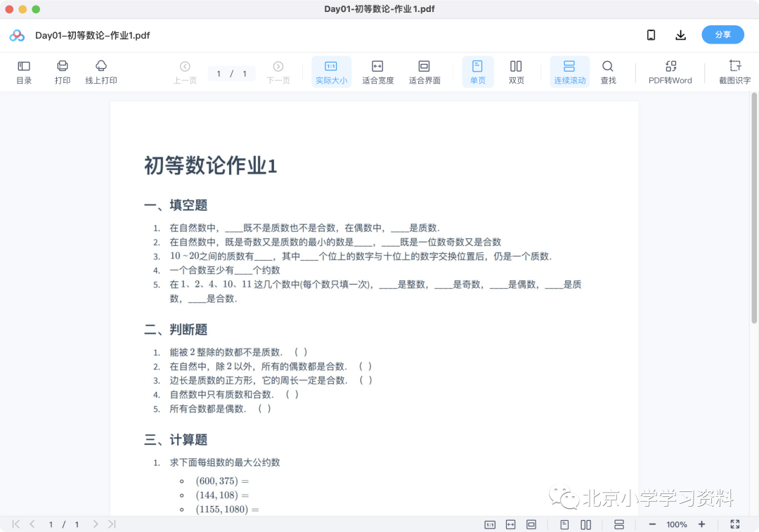Select 适合宽度 fit width mode
The height and width of the screenshot is (532, 759).
click(378, 72)
